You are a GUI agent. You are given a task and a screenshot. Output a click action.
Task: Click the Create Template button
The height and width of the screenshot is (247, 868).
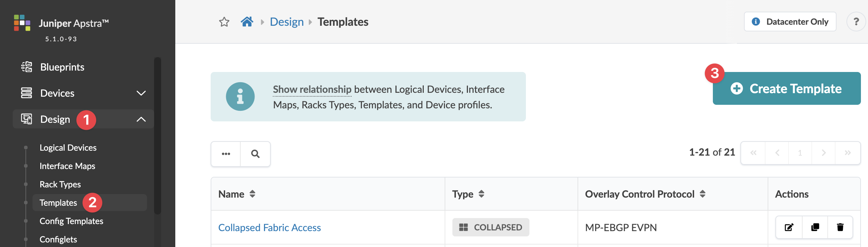coord(786,89)
